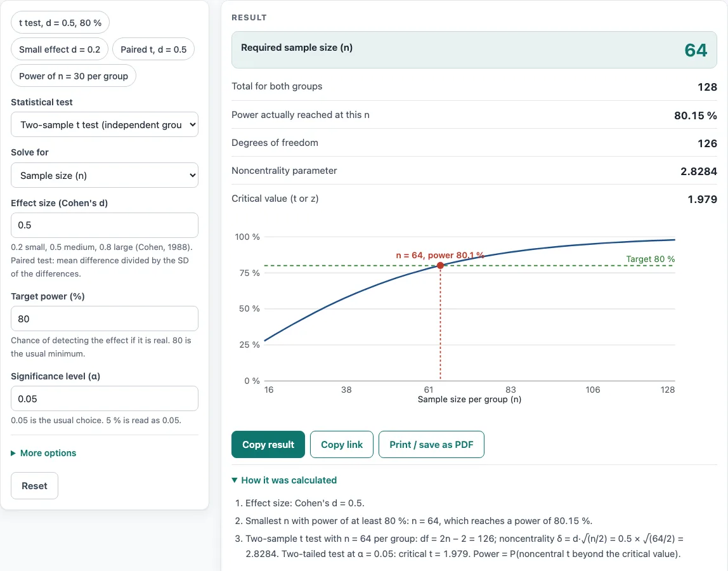Expand the More options section
Viewport: 728px width, 571px height.
[44, 453]
